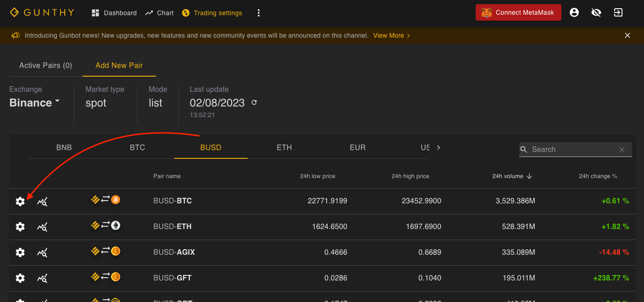The width and height of the screenshot is (644, 302).
Task: Click BUSD-AGIX pair name
Action: click(x=174, y=252)
